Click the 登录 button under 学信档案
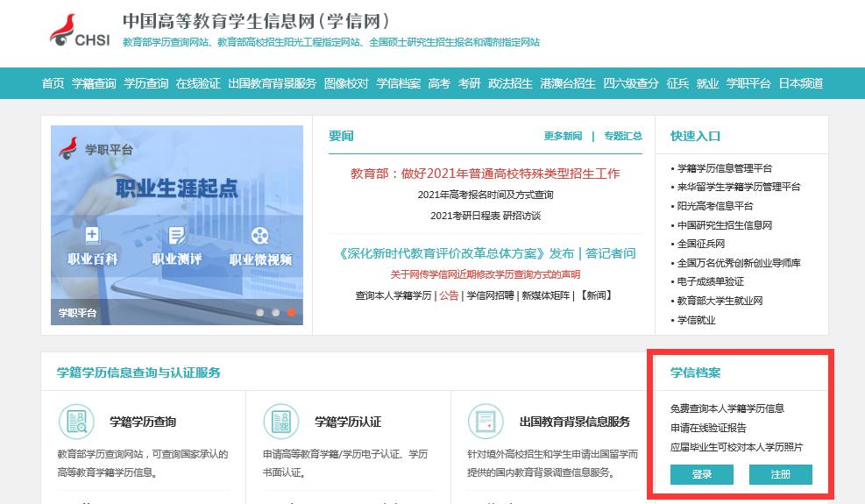Image resolution: width=865 pixels, height=504 pixels. [x=702, y=474]
